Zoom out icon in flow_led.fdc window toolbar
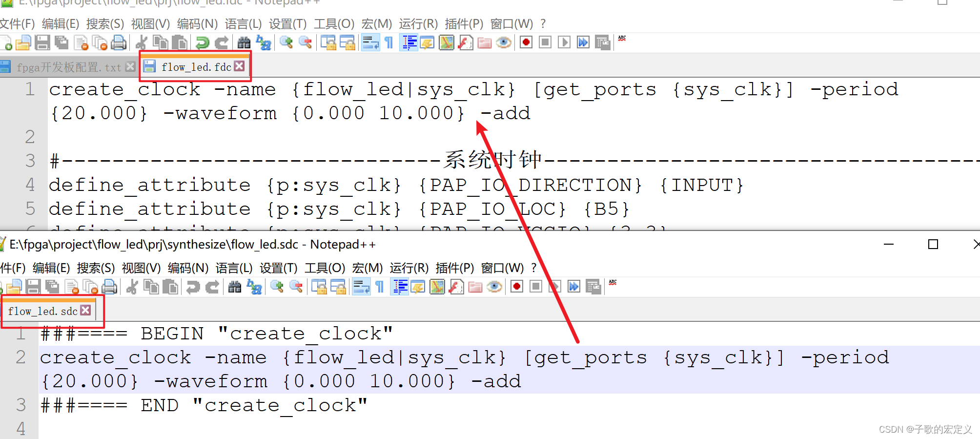This screenshot has height=439, width=980. (x=306, y=43)
